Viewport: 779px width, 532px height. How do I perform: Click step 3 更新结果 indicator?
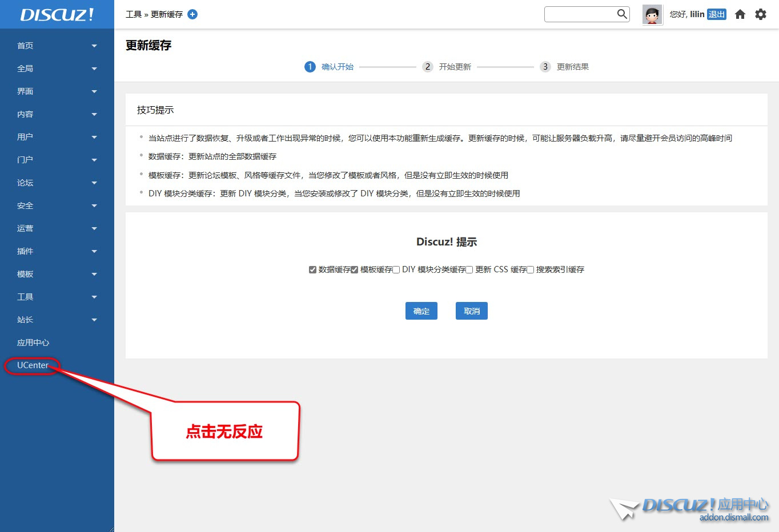[x=545, y=67]
